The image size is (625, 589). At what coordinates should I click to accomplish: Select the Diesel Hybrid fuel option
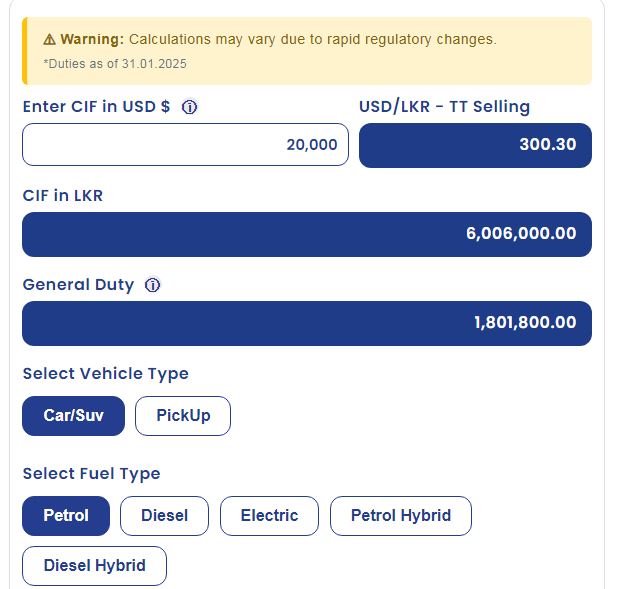(x=94, y=566)
